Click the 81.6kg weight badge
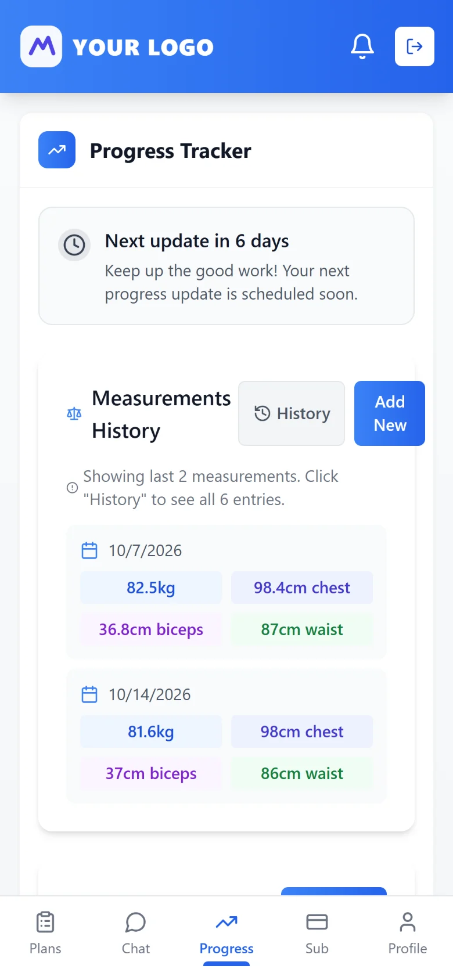 pos(151,732)
